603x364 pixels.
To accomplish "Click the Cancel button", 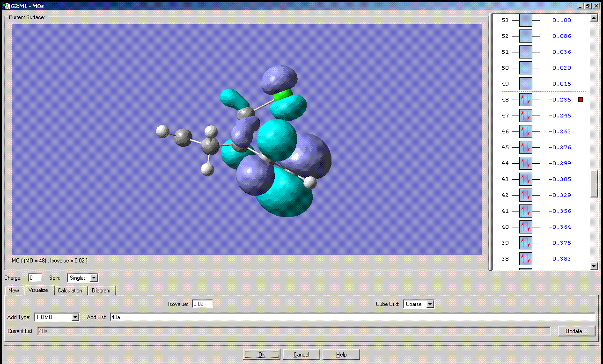I will pos(301,355).
